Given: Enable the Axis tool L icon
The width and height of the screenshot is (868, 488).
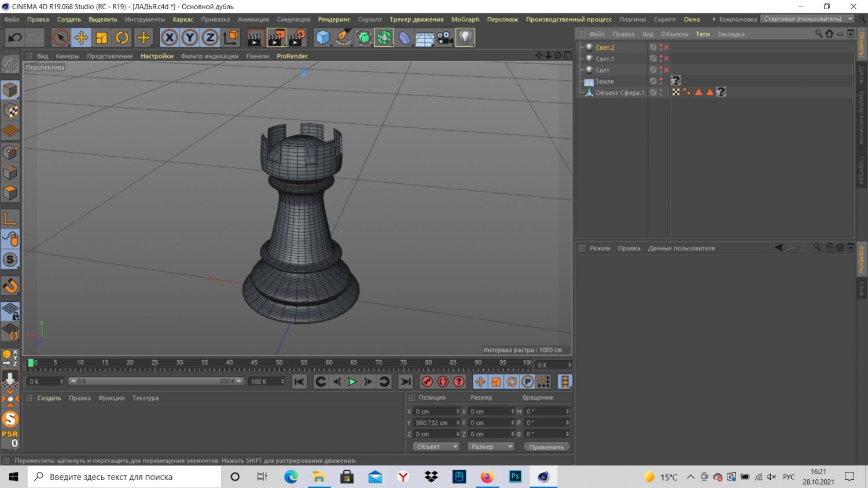Looking at the screenshot, I should click(10, 219).
